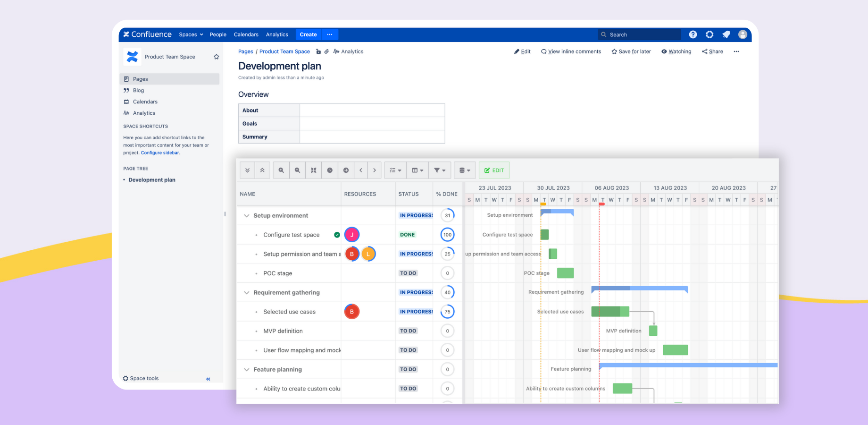868x425 pixels.
Task: Open notifications by clicking the bell icon
Action: [726, 34]
